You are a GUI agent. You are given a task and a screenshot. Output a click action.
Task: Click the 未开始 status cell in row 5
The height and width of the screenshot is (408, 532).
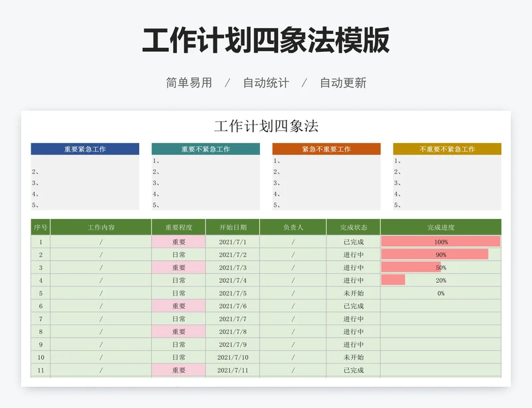[x=353, y=294]
